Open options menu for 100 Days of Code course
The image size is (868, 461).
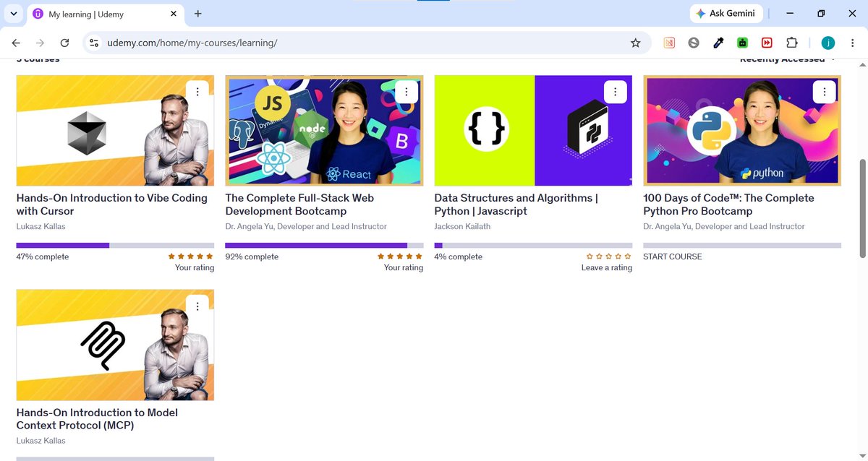point(824,92)
